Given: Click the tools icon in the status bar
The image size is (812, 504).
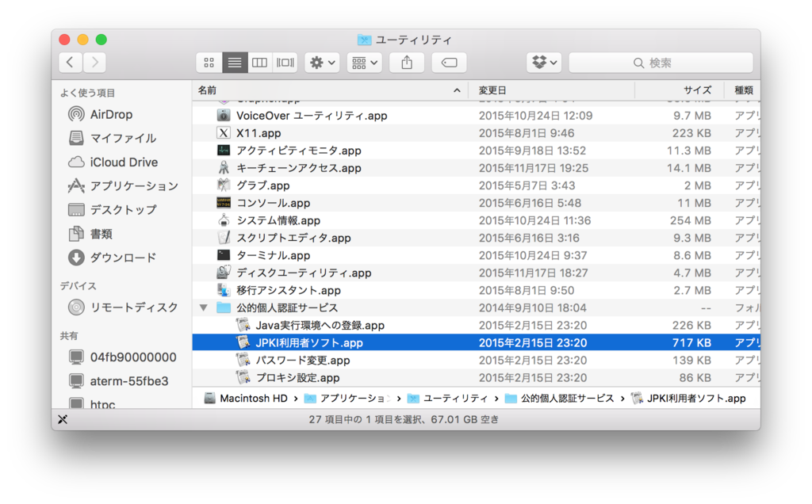Looking at the screenshot, I should 63,420.
